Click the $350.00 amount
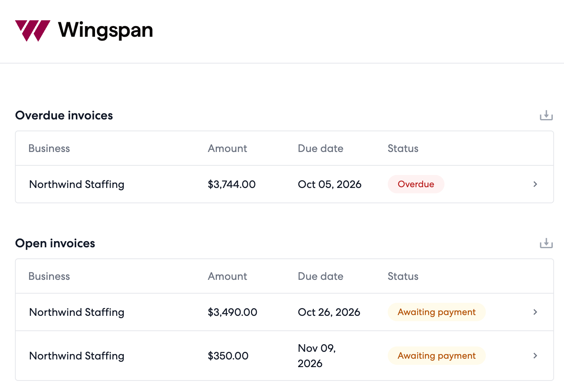The height and width of the screenshot is (392, 564). (x=228, y=356)
